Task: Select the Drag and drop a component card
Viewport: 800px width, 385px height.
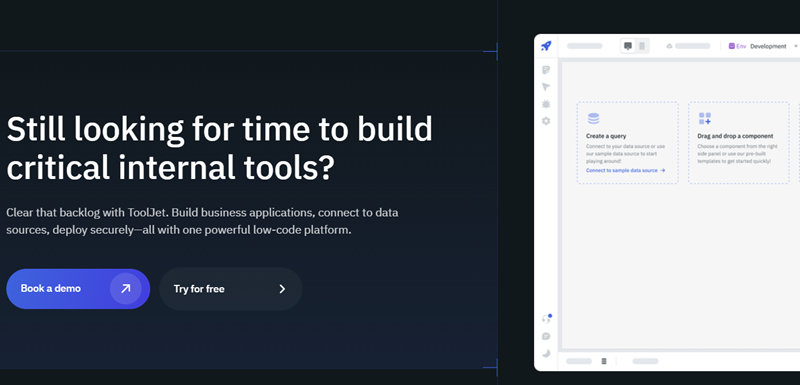Action: tap(738, 143)
